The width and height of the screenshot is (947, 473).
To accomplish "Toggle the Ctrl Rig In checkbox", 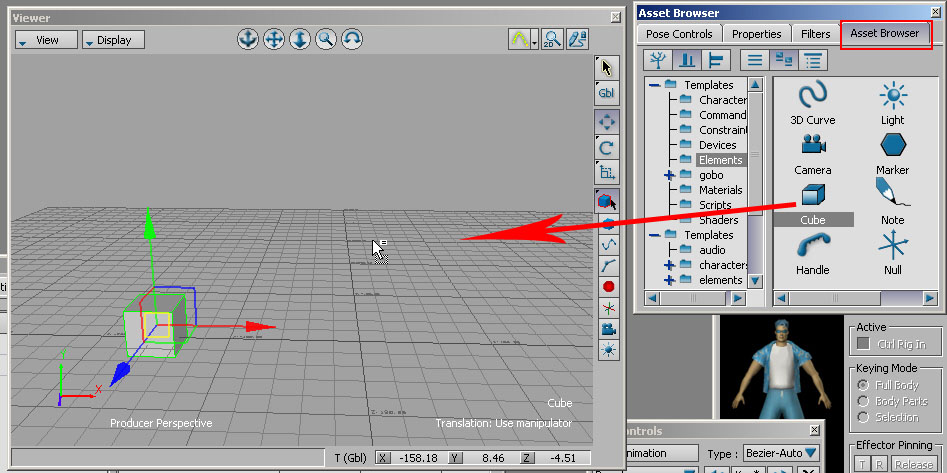I will tap(864, 345).
